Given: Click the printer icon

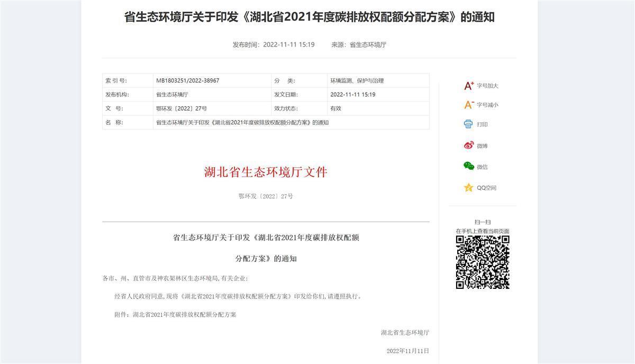Looking at the screenshot, I should (468, 124).
